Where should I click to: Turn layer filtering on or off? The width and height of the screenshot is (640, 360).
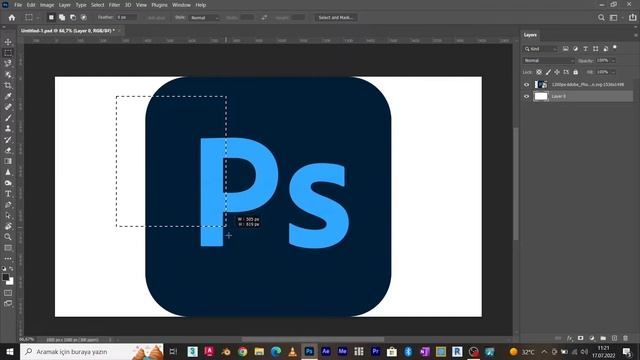(x=615, y=48)
